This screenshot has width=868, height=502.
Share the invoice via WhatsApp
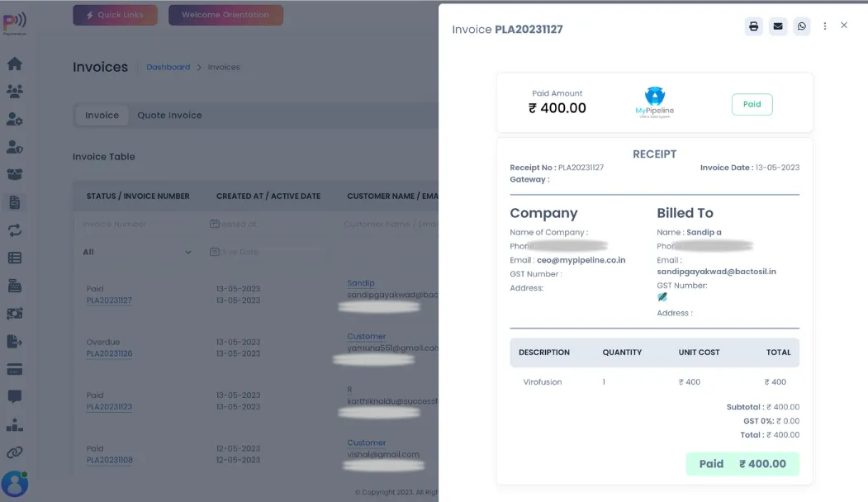[802, 26]
